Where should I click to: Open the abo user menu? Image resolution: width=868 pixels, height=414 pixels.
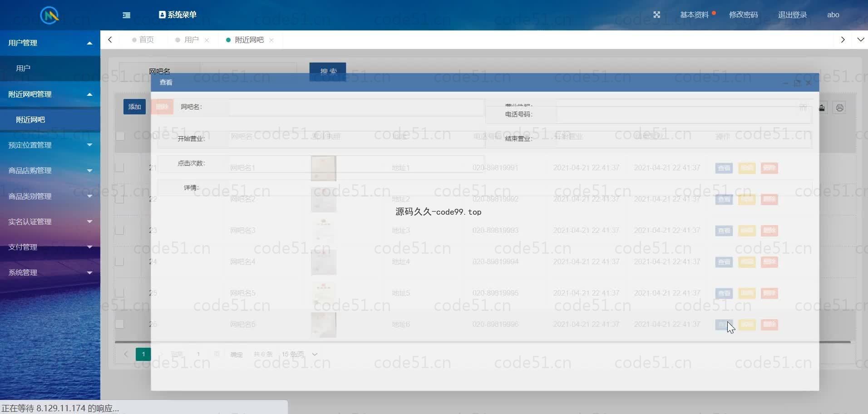(x=833, y=15)
